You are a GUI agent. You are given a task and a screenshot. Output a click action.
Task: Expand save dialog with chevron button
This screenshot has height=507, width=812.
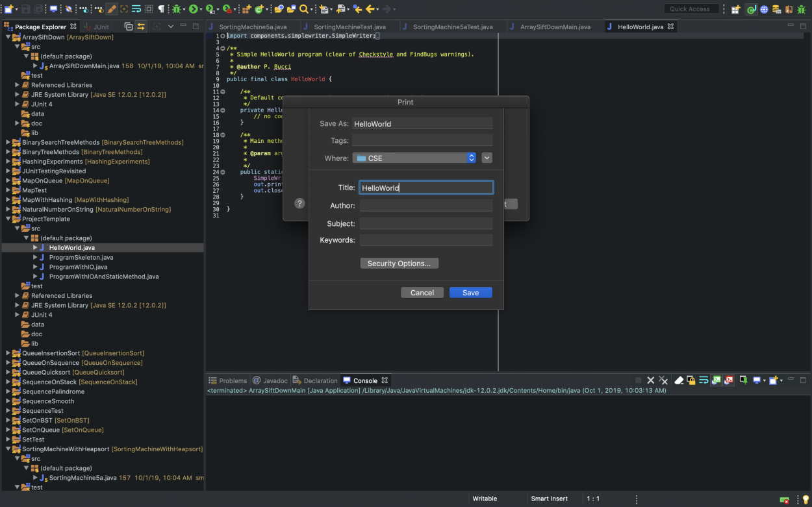point(487,158)
